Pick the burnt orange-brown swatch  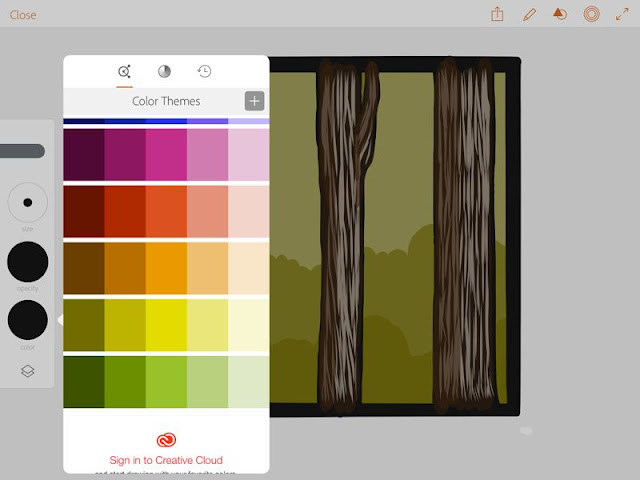[x=125, y=268]
